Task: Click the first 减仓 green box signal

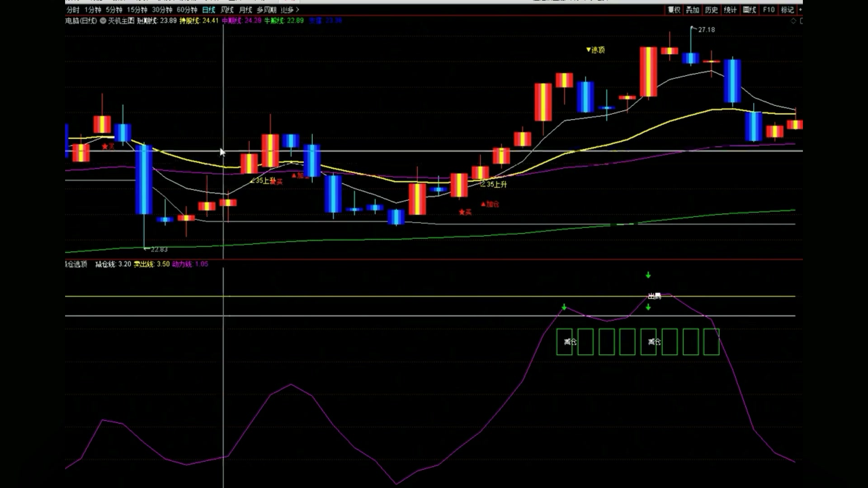Action: [565, 342]
